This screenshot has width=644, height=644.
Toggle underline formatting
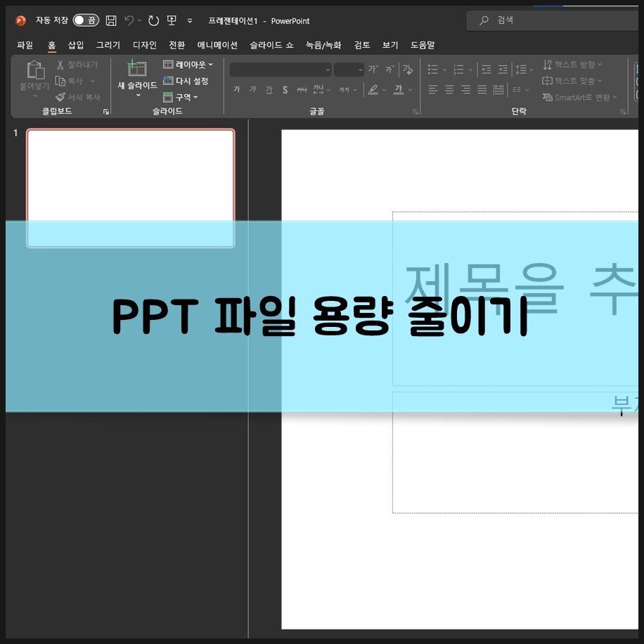[269, 89]
